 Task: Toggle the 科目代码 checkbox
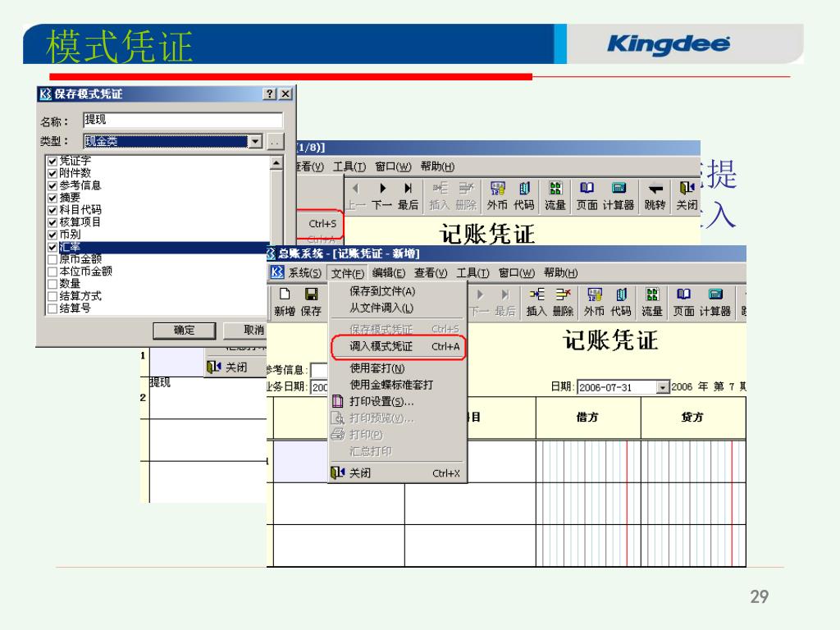click(x=52, y=210)
